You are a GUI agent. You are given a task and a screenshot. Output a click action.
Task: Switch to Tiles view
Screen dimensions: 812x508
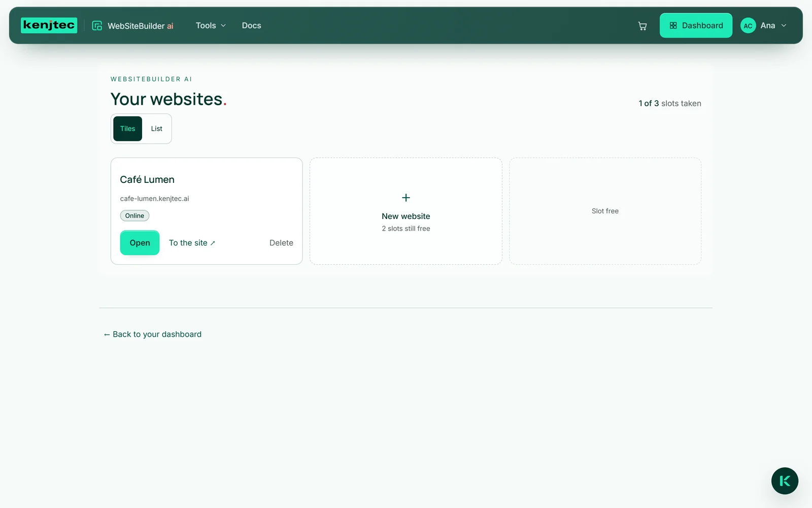coord(128,129)
